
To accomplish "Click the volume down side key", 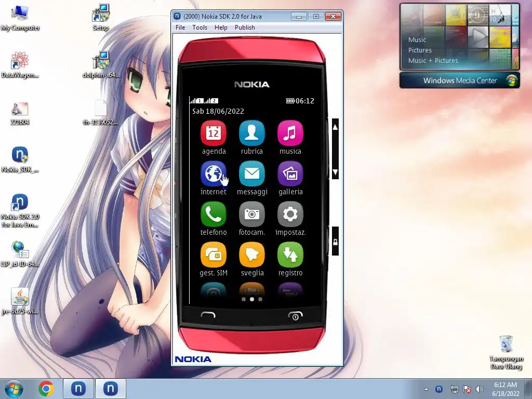I will (335, 172).
